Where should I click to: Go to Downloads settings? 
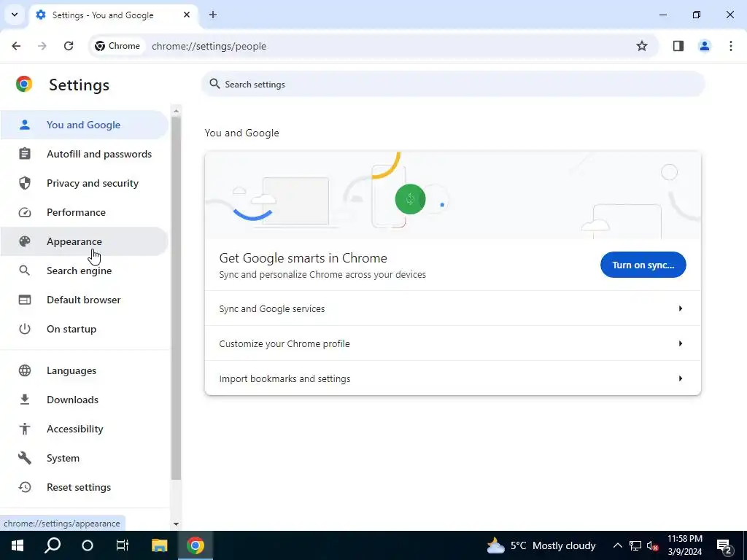[84, 400]
